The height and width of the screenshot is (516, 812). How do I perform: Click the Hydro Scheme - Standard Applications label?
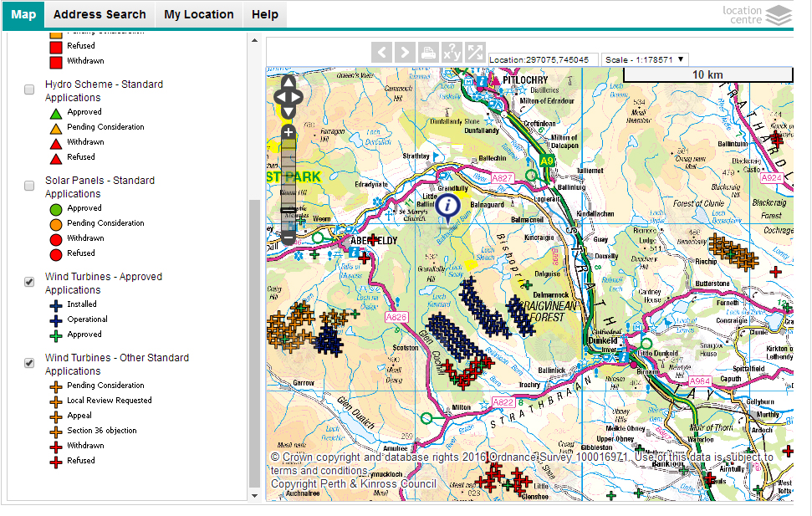104,90
